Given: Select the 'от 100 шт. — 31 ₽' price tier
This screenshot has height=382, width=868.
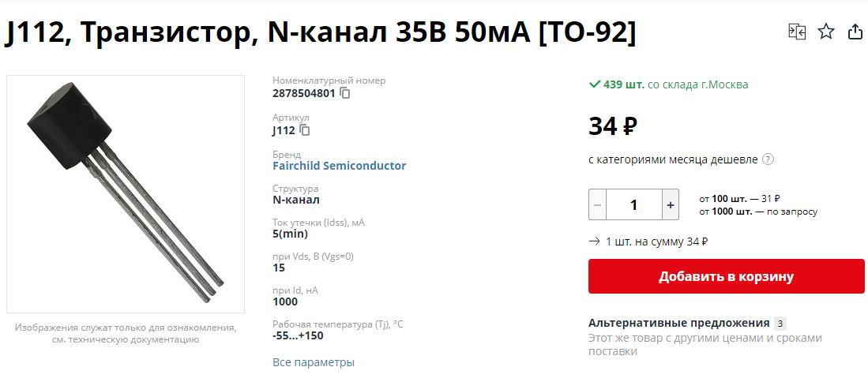Looking at the screenshot, I should [x=739, y=198].
